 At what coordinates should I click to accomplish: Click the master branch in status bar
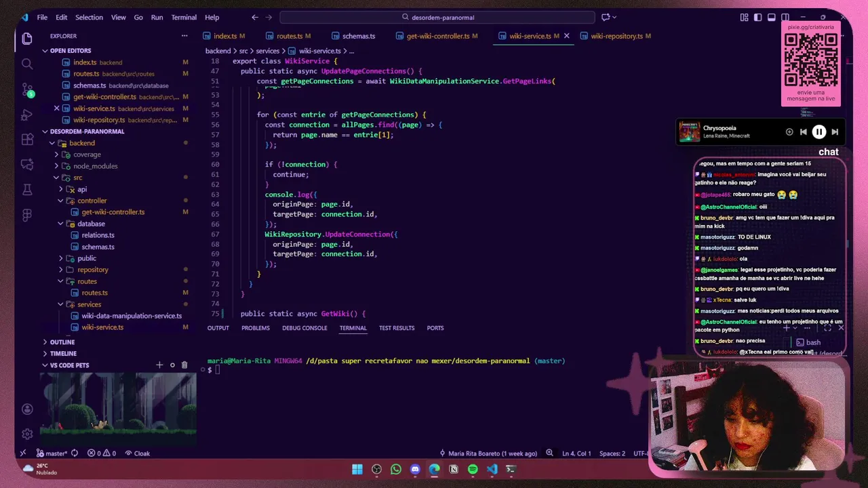click(x=52, y=453)
